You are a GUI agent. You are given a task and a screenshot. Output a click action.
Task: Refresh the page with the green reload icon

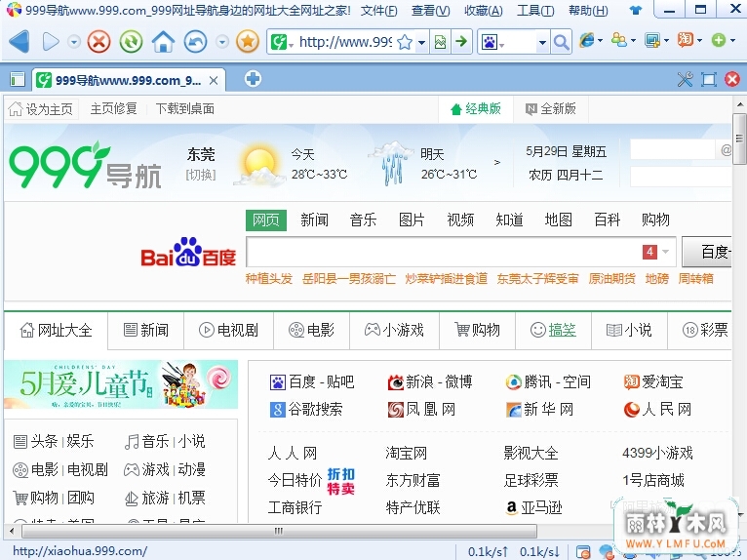[x=131, y=42]
